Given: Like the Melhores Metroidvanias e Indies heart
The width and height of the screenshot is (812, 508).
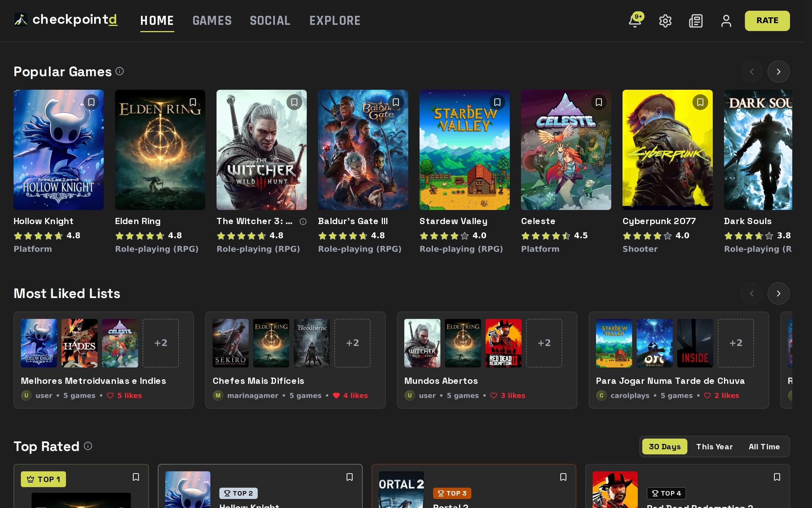Looking at the screenshot, I should pos(110,395).
